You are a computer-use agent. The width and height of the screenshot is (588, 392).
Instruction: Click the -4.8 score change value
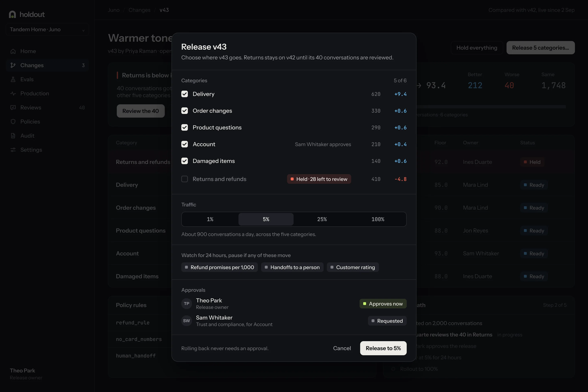pyautogui.click(x=401, y=179)
